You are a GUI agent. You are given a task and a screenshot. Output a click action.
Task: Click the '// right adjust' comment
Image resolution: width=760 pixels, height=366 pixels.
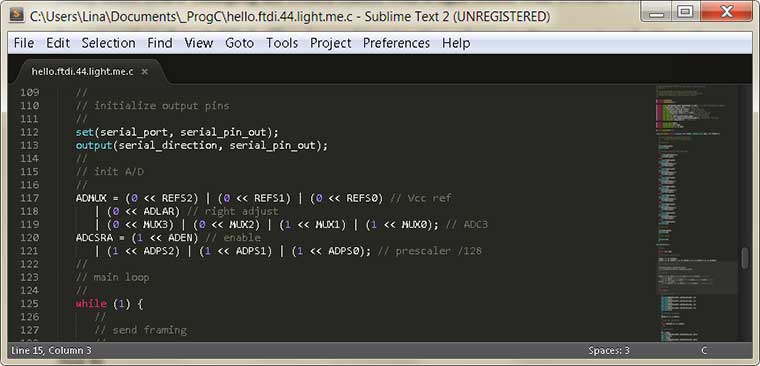[232, 211]
